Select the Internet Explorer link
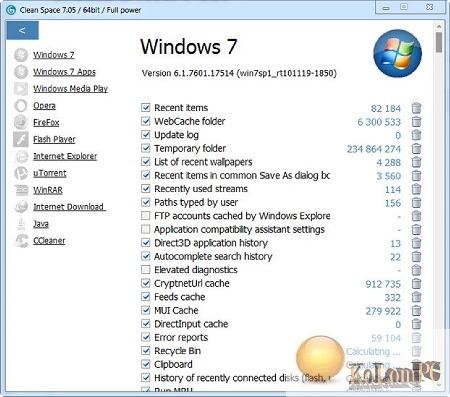450x397 pixels. pos(65,156)
